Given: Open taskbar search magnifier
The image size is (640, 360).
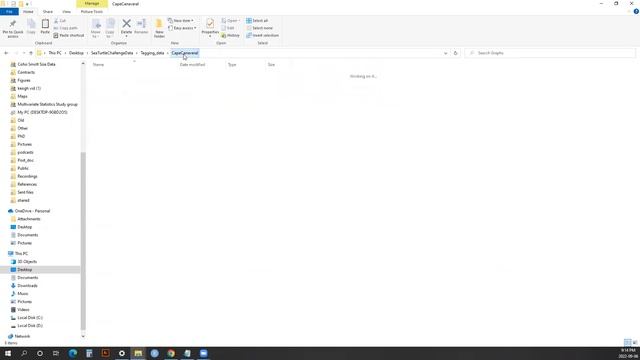Looking at the screenshot, I should tap(24, 353).
